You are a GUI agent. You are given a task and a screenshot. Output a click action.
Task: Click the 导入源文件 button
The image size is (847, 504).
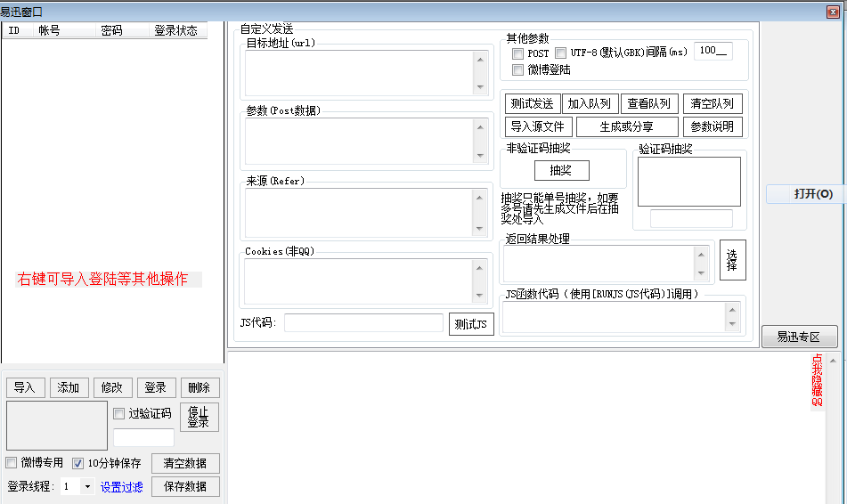pos(538,126)
